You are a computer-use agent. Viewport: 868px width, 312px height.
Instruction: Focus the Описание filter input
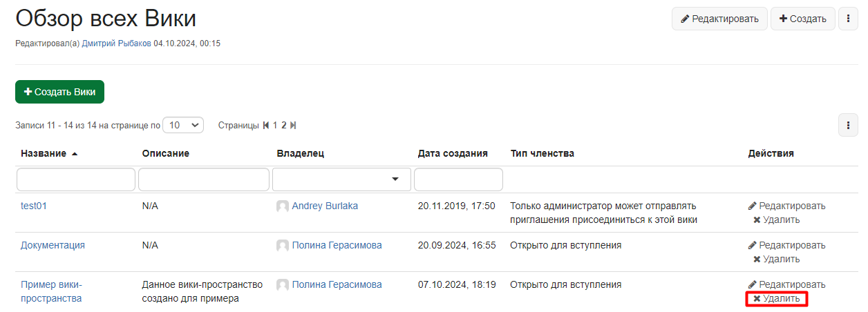pyautogui.click(x=204, y=179)
